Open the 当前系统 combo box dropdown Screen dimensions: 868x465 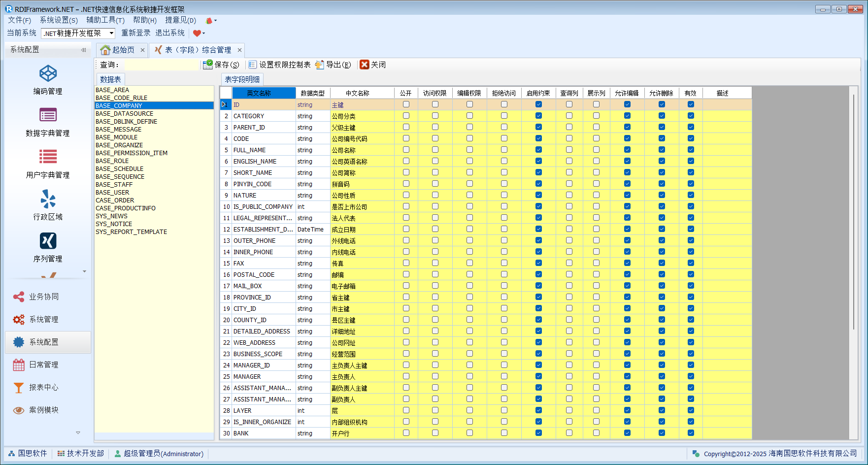[x=111, y=33]
